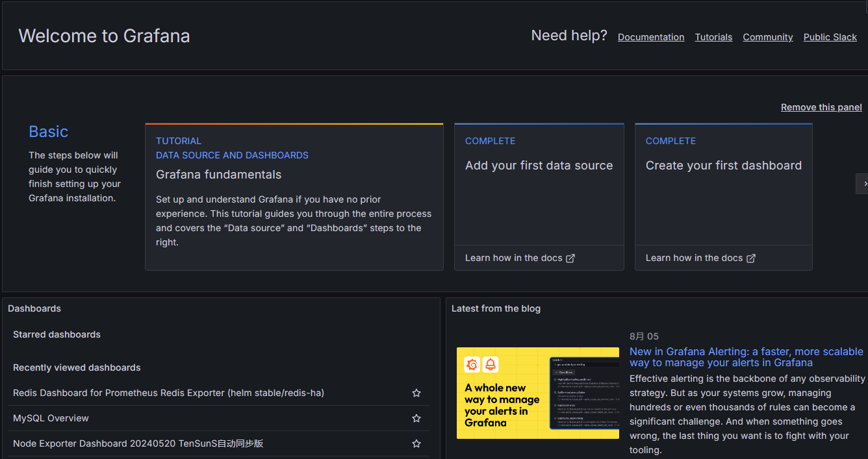Click the Starred dashboards heading
868x459 pixels.
57,334
